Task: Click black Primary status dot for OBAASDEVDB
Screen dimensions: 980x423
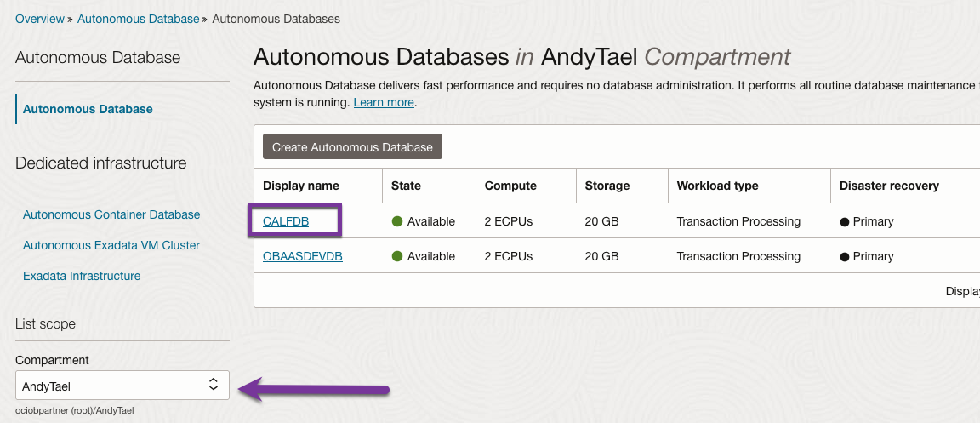Action: (845, 256)
